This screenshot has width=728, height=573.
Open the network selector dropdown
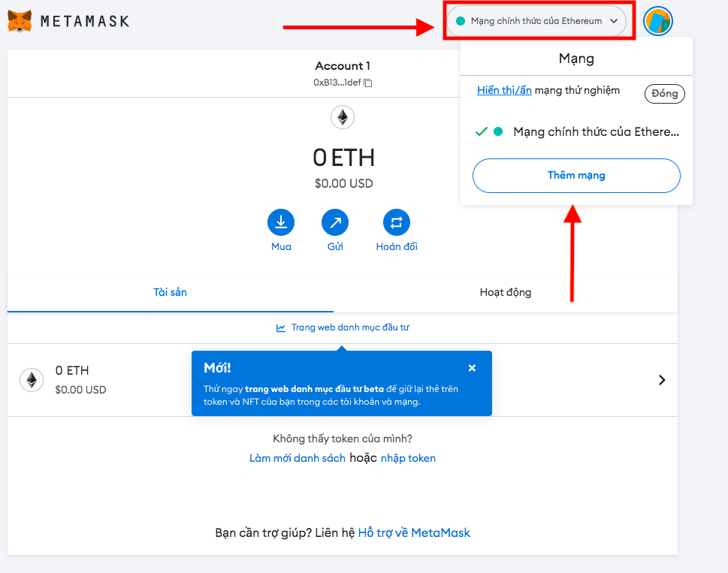pyautogui.click(x=536, y=21)
